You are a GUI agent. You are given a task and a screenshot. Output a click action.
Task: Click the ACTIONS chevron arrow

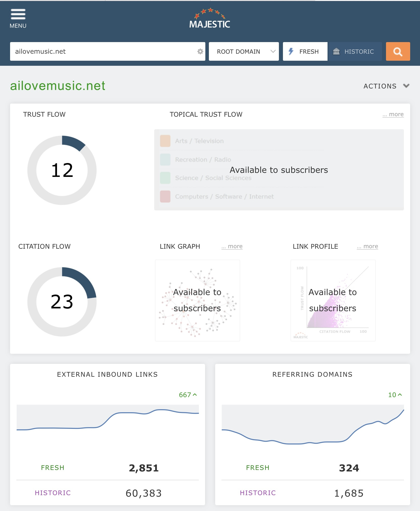point(406,86)
